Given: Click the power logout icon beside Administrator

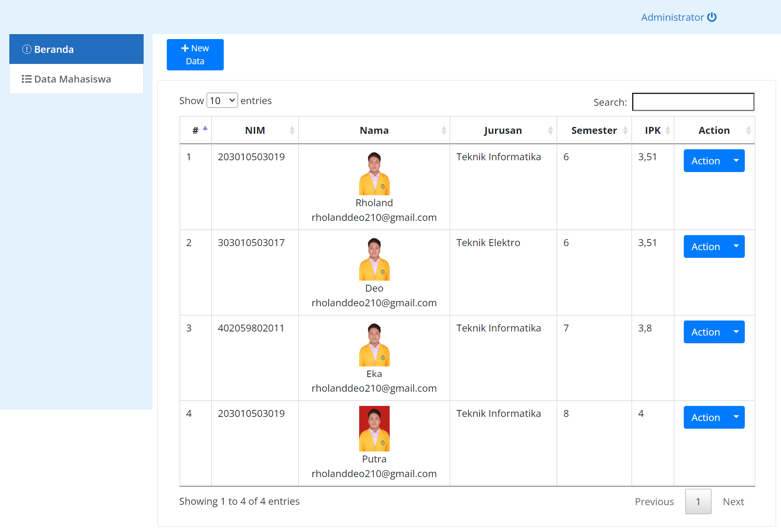Looking at the screenshot, I should [713, 17].
